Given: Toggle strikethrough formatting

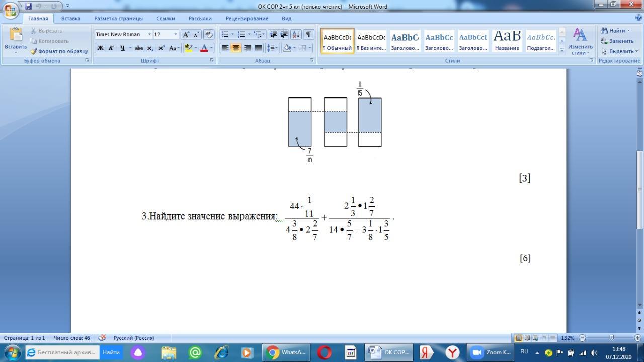Looking at the screenshot, I should [139, 48].
